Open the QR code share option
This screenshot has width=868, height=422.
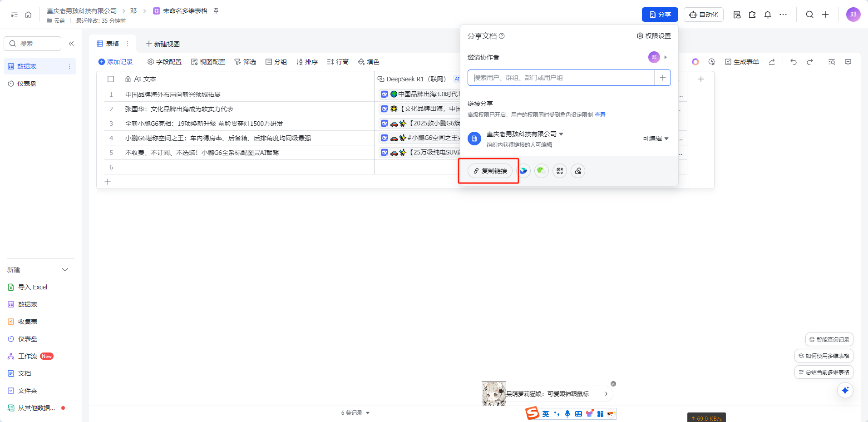[559, 171]
